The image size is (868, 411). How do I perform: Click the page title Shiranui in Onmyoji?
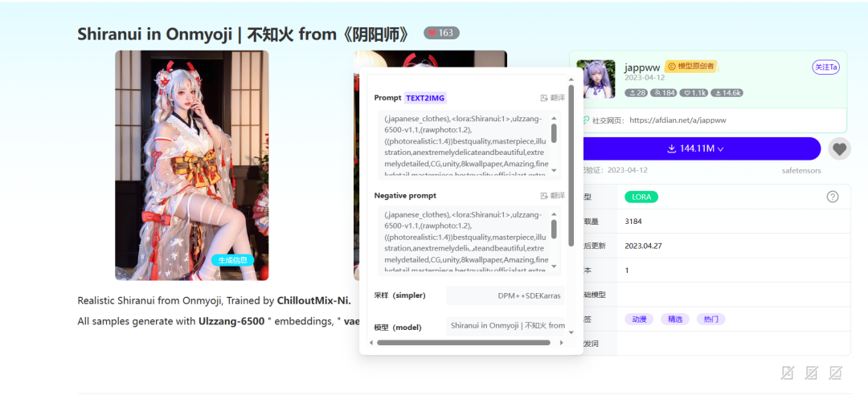[244, 35]
